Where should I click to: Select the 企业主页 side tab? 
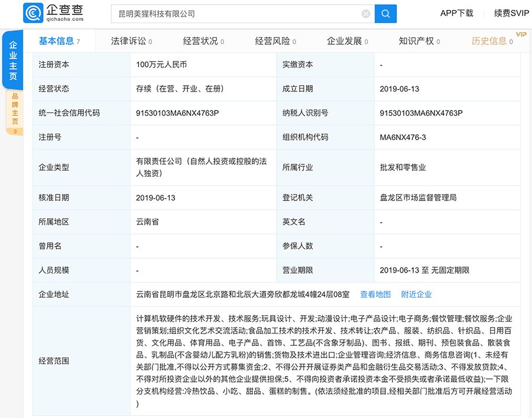coord(13,60)
